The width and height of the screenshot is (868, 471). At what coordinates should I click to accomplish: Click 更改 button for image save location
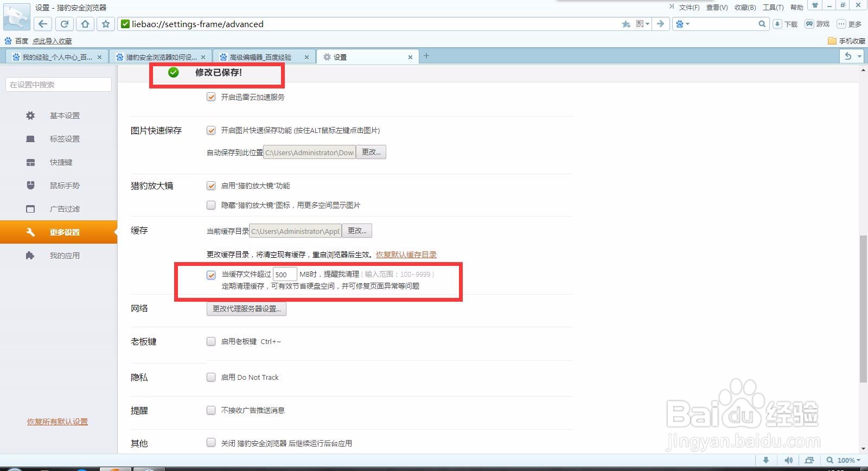(x=371, y=152)
